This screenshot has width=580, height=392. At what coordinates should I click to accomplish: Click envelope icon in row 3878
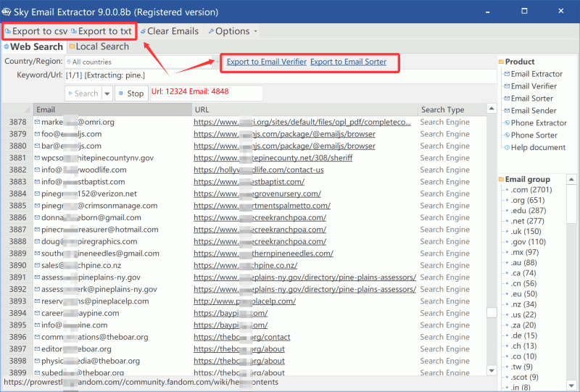37,122
